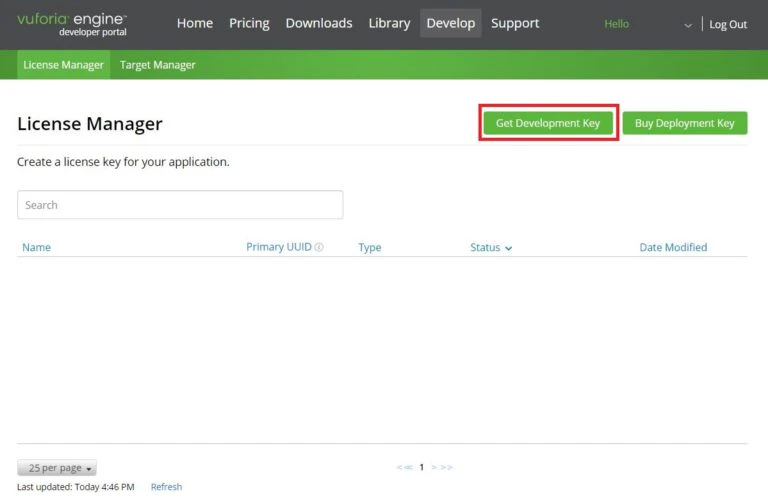Select the Develop menu item
The image size is (768, 503).
click(x=451, y=23)
